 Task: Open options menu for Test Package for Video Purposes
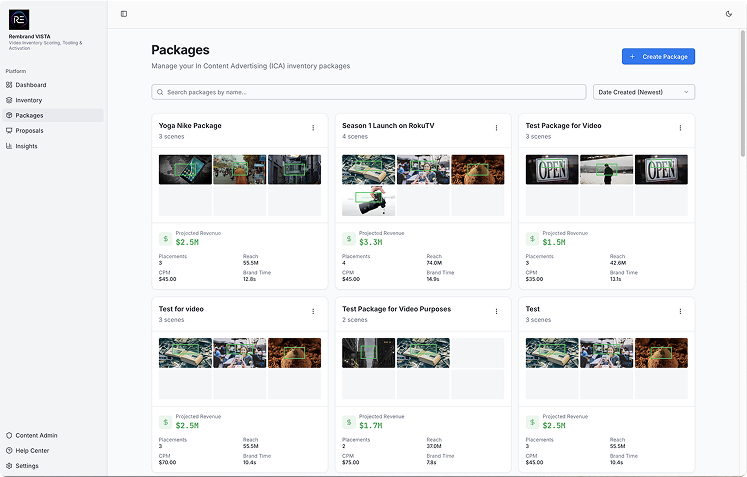(x=496, y=311)
